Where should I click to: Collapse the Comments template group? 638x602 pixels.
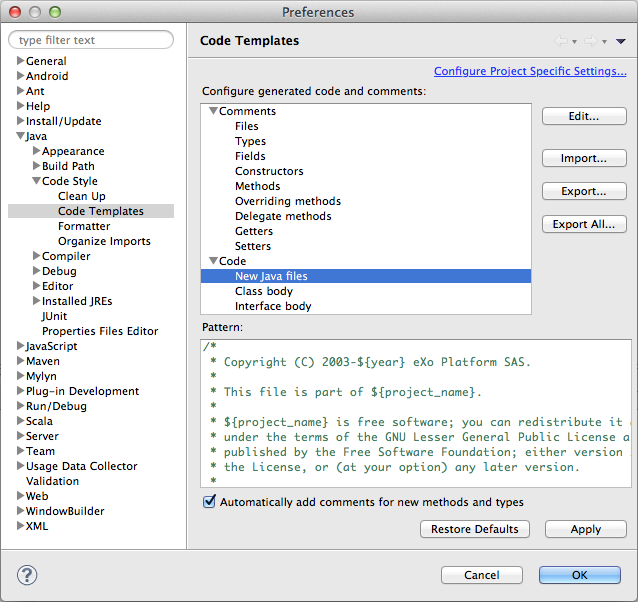point(213,111)
